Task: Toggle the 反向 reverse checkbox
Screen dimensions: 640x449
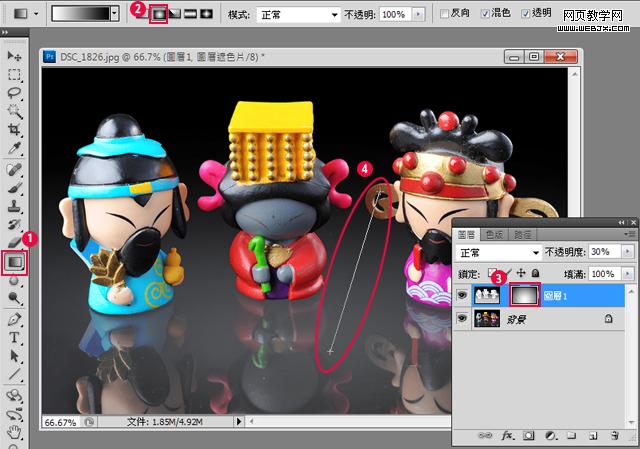Action: [444, 14]
